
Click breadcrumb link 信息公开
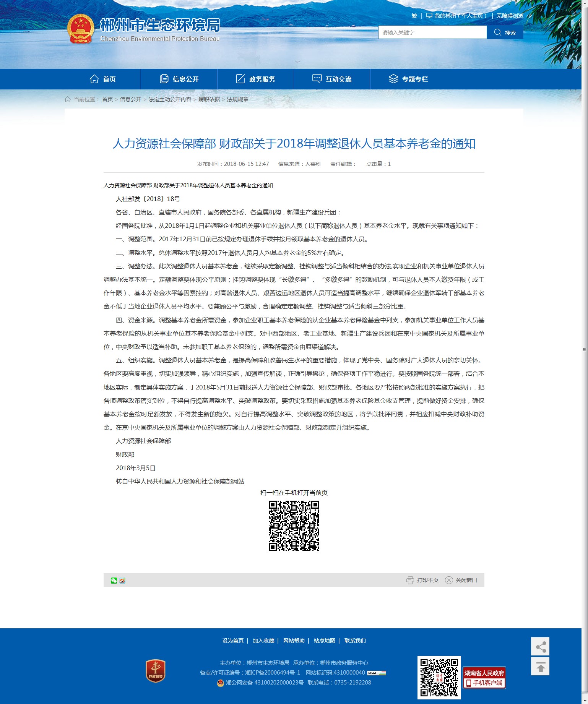(x=131, y=99)
